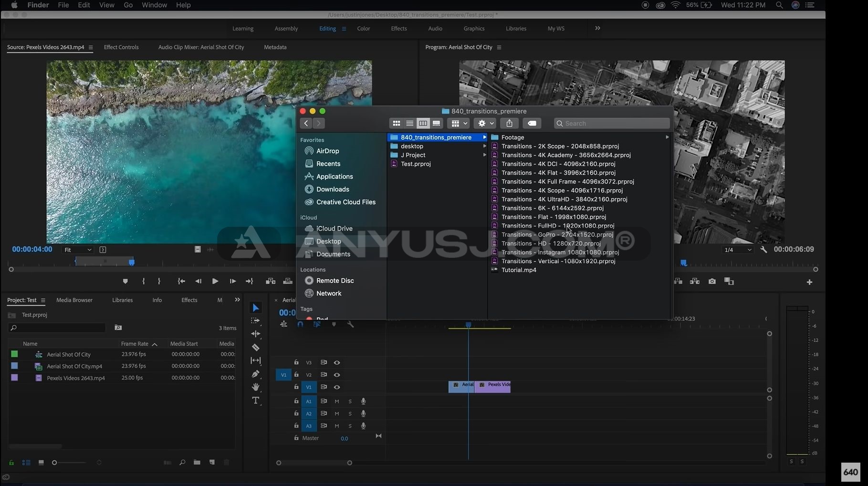Open Program monitor button editor plus
Screen dimensions: 868x486
[809, 282]
